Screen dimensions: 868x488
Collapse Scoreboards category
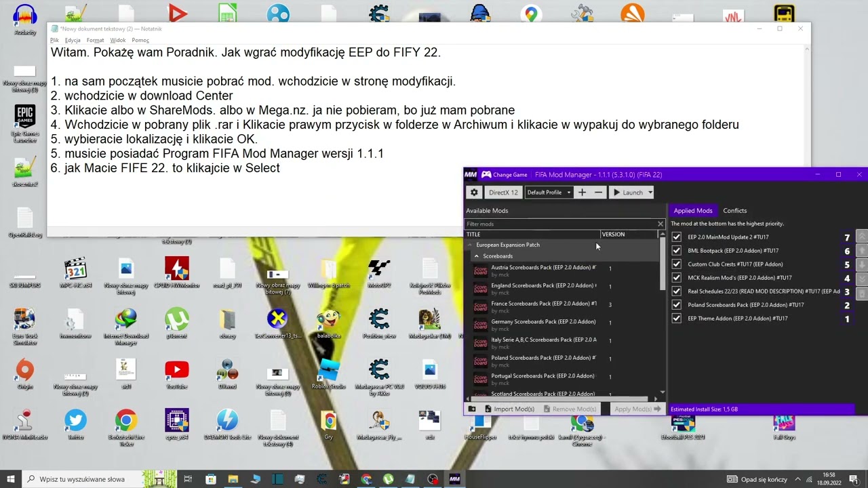pyautogui.click(x=477, y=256)
